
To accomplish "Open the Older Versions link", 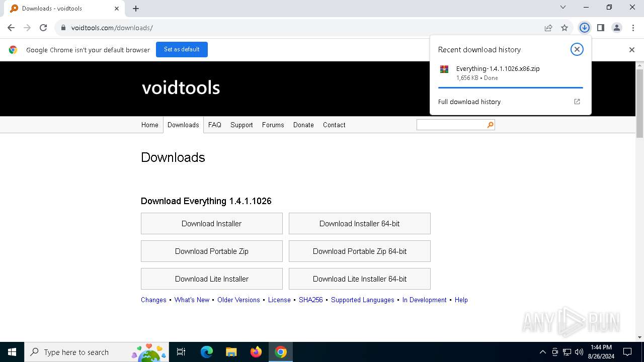I will tap(238, 300).
